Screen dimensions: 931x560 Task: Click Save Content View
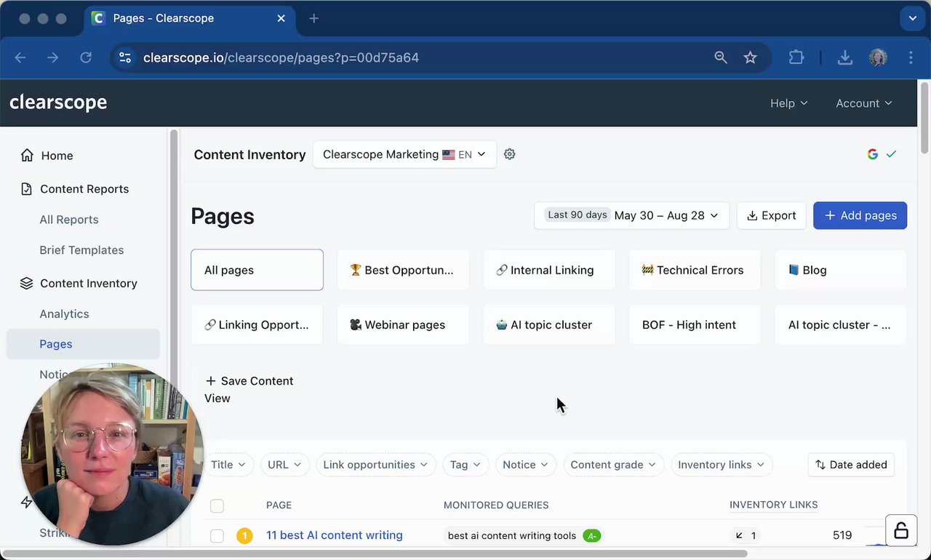point(249,390)
